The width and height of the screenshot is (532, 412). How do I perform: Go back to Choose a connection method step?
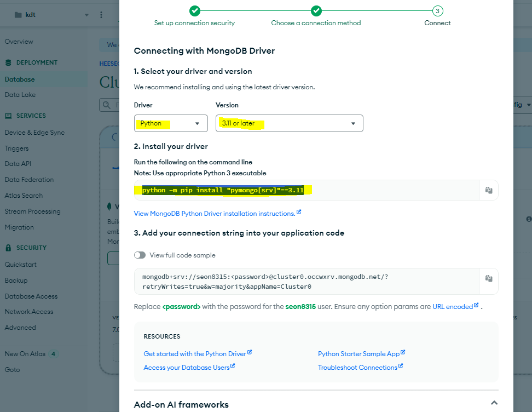click(x=316, y=16)
